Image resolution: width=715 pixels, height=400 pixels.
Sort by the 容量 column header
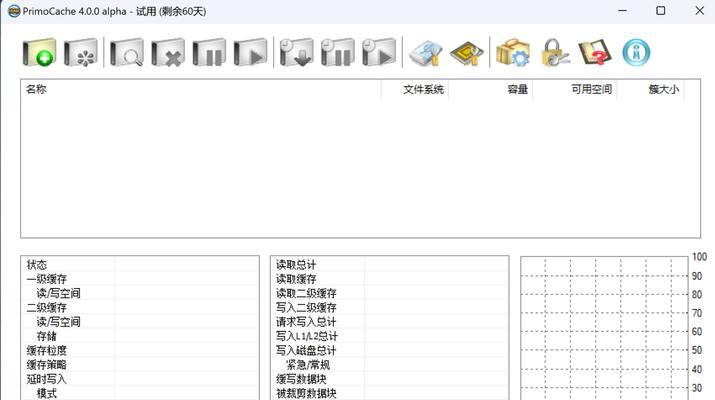click(x=491, y=89)
